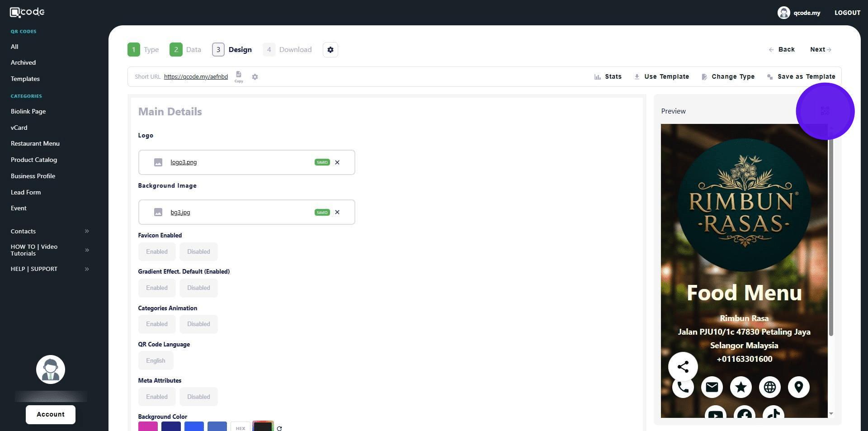Go to the Download step tab
This screenshot has width=868, height=431.
pos(288,50)
